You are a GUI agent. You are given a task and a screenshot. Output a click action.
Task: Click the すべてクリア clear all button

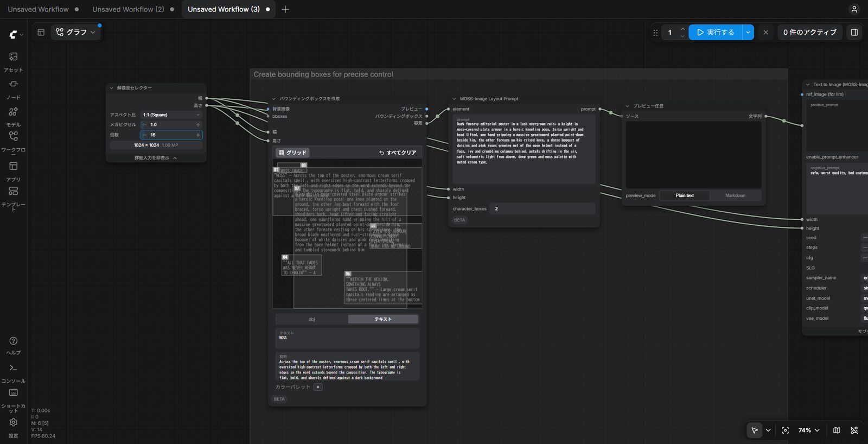(398, 153)
